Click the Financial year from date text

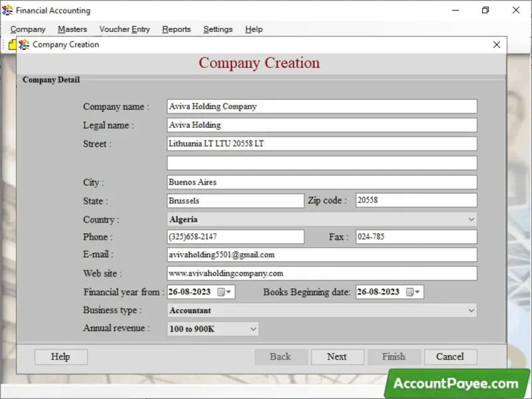[190, 292]
